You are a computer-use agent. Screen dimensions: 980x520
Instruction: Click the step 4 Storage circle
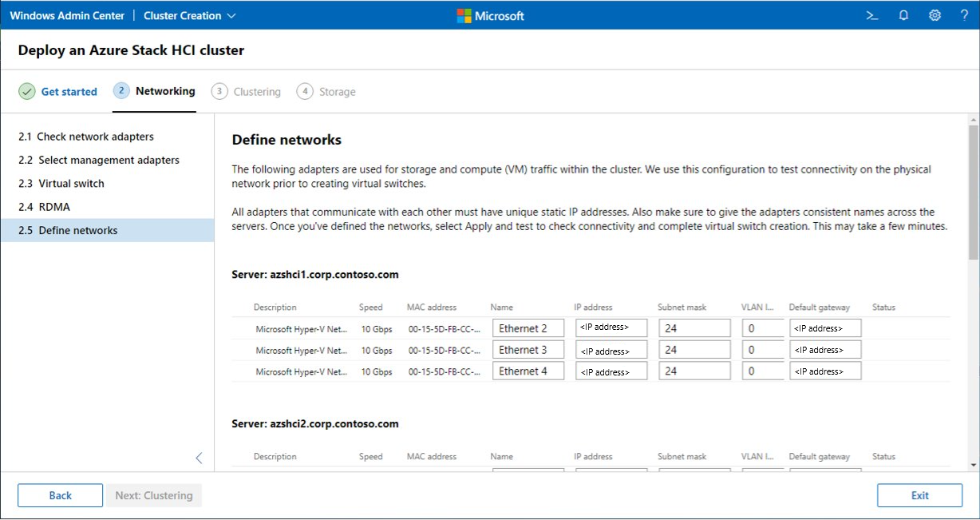click(x=304, y=91)
